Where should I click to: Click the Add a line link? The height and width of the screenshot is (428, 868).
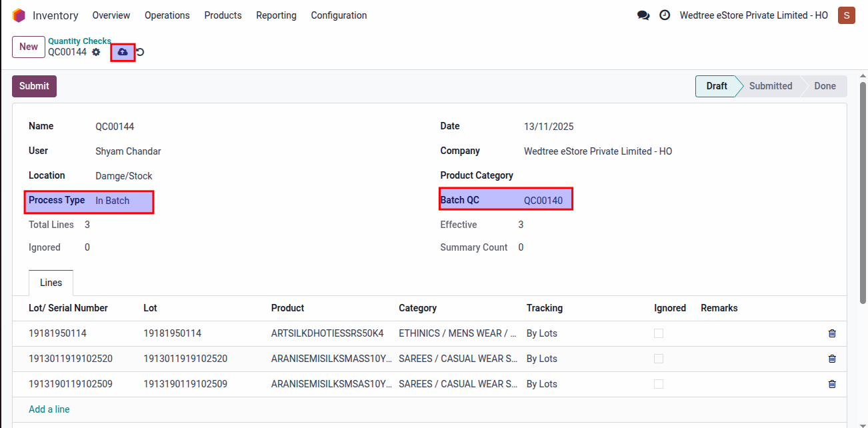[x=49, y=409]
